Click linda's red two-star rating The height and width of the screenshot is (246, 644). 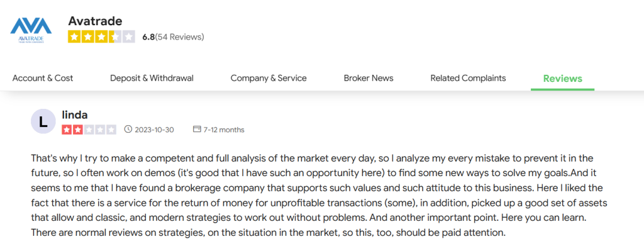(89, 130)
